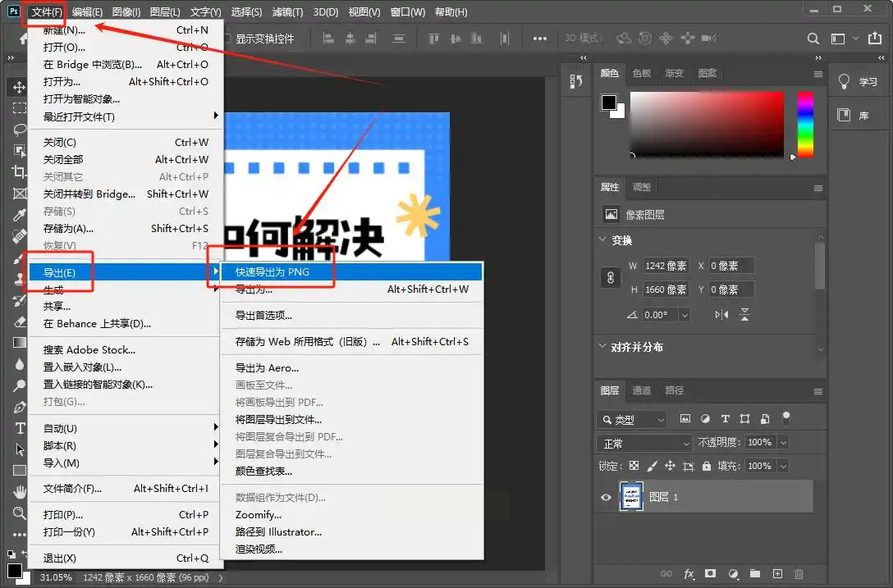The height and width of the screenshot is (588, 893).
Task: Choose 快速导出为 PNG menu item
Action: (x=272, y=271)
